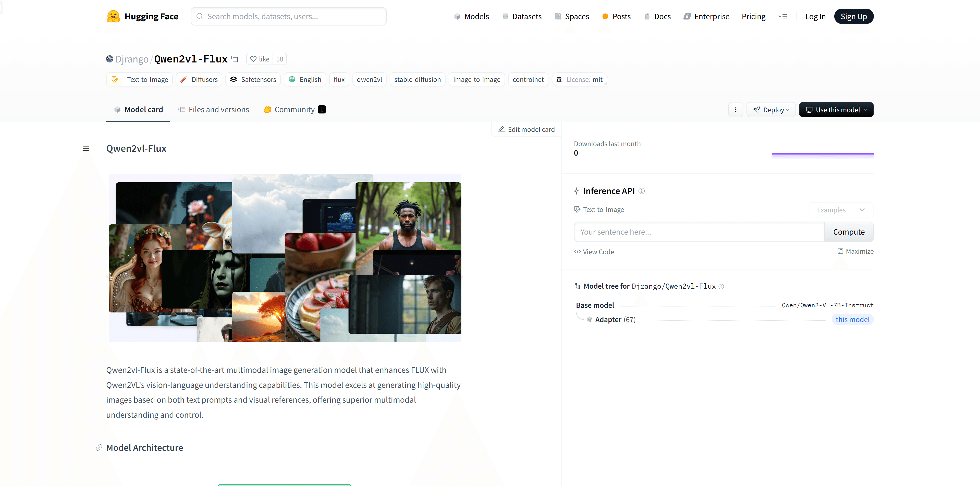Click the model tree branch icon
Image resolution: width=980 pixels, height=486 pixels.
click(x=578, y=286)
